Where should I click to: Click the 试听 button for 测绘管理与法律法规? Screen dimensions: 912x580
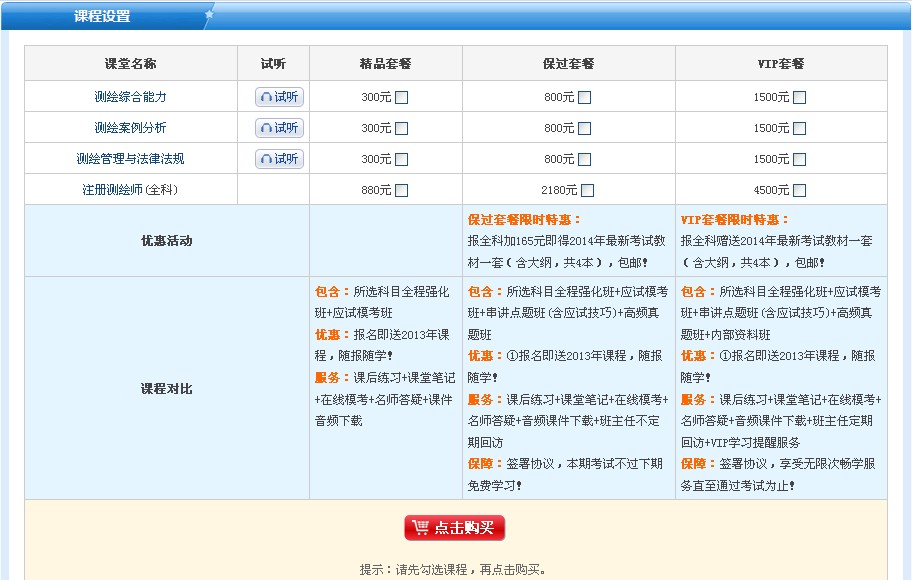tap(279, 159)
